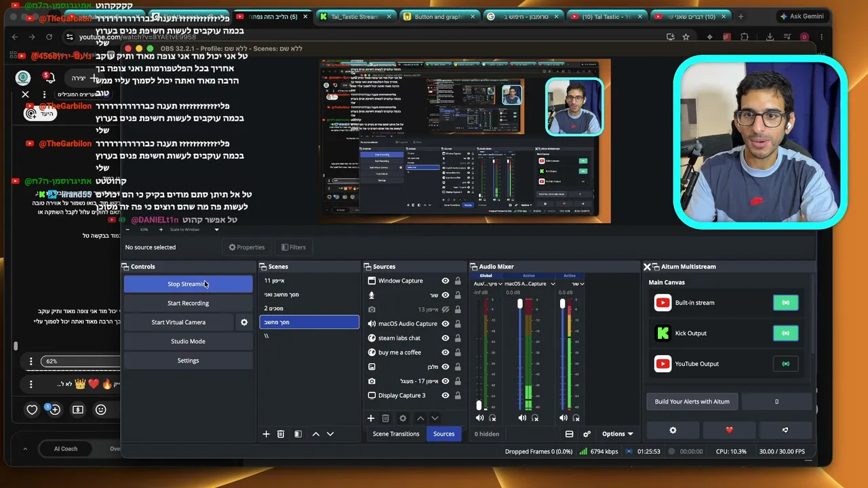The image size is (868, 488).
Task: Open OBS Settings from Controls
Action: pyautogui.click(x=188, y=361)
